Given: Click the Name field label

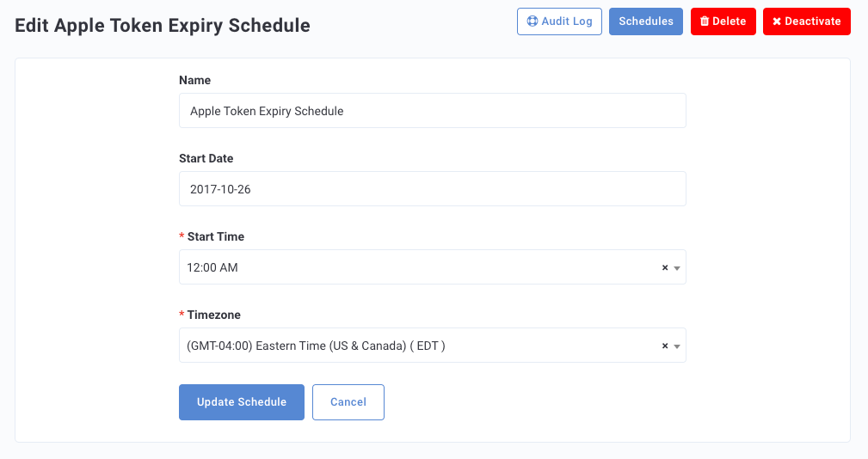Looking at the screenshot, I should [x=195, y=80].
